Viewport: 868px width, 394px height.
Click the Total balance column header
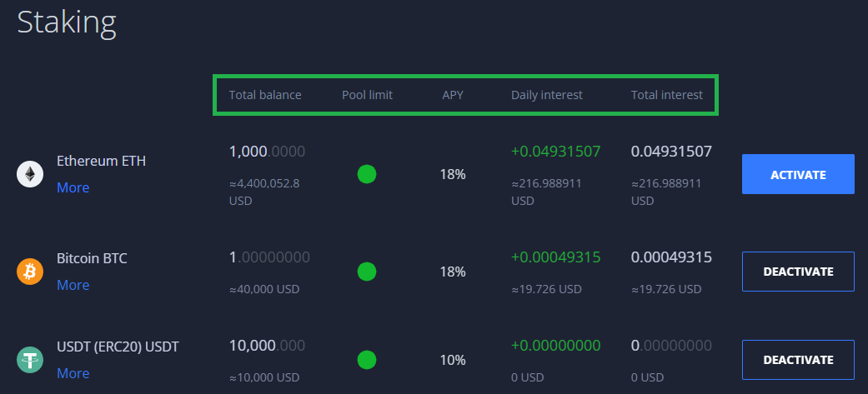point(265,95)
